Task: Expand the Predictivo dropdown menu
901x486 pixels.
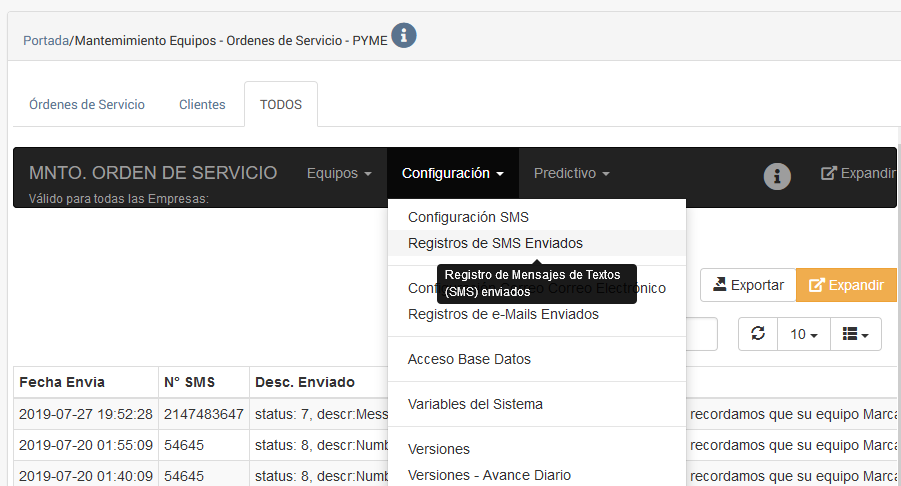Action: point(571,173)
